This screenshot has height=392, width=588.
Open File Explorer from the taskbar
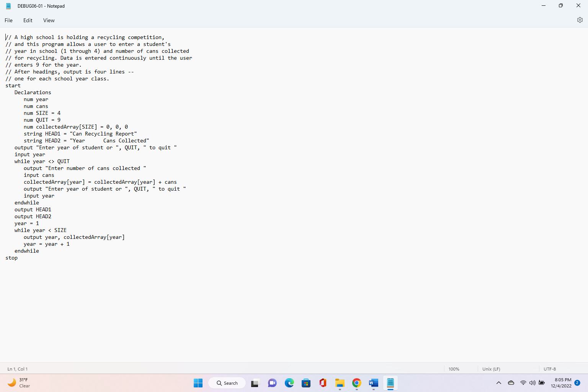coord(340,383)
